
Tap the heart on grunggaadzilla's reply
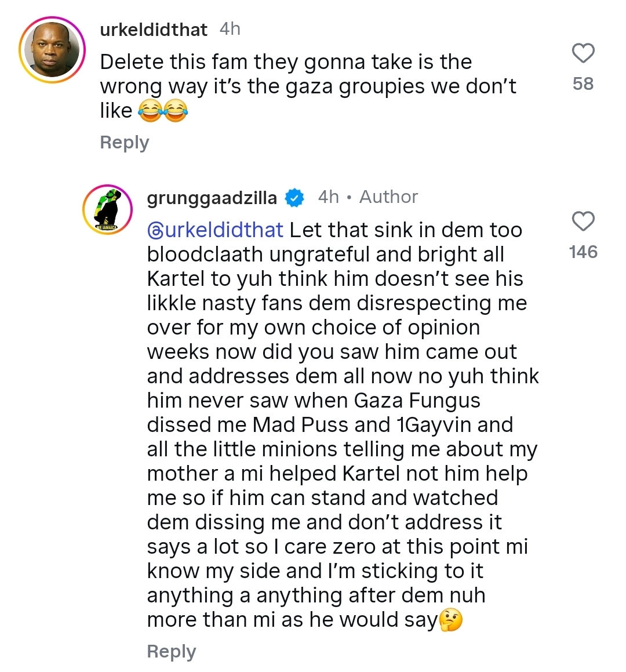(x=583, y=221)
